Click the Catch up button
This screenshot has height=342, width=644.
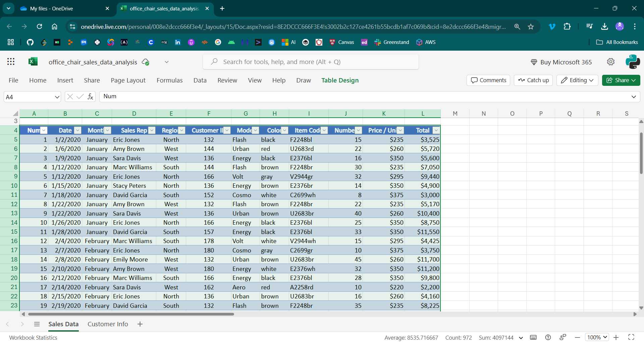[x=533, y=80]
